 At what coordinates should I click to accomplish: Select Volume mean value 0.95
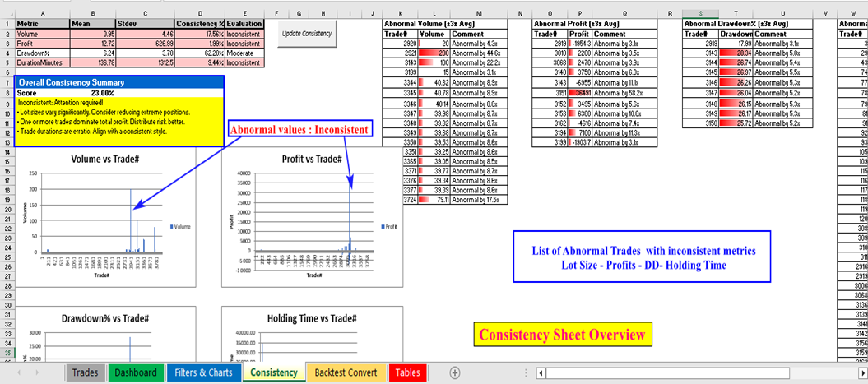click(x=93, y=34)
